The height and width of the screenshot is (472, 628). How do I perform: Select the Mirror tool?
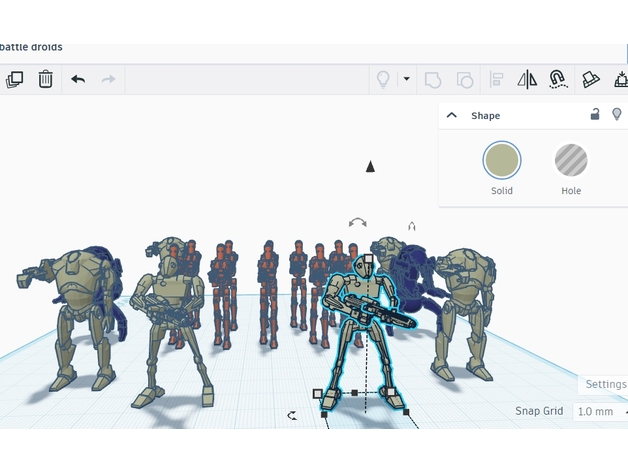coord(527,79)
